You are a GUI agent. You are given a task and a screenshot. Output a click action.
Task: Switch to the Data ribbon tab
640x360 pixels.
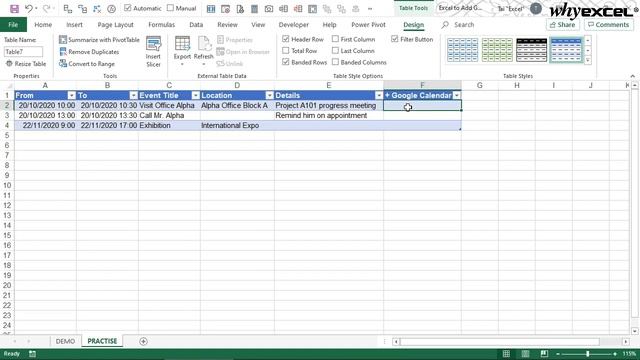click(196, 25)
